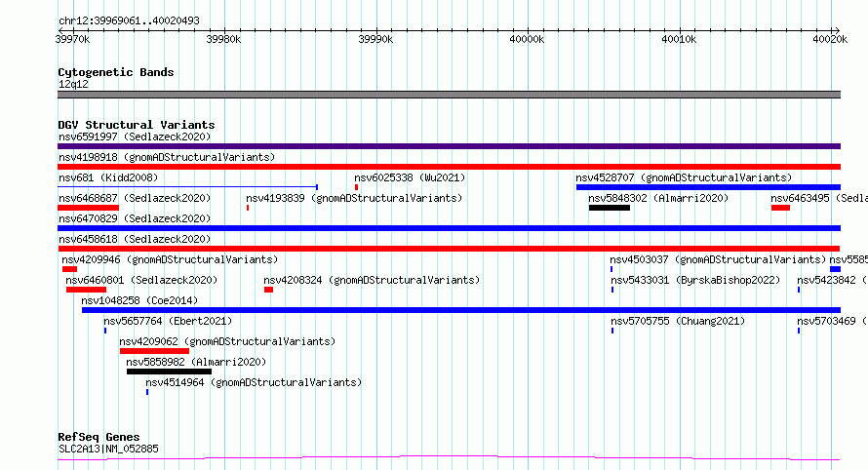Click the small red nsv4208324 bar
The height and width of the screenshot is (470, 868).
[268, 290]
